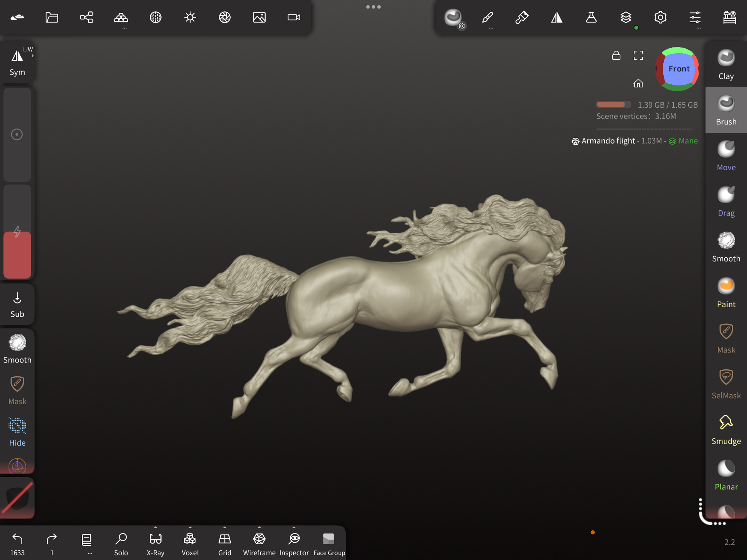
Task: Expand the Voxel options arrow
Action: 190,527
